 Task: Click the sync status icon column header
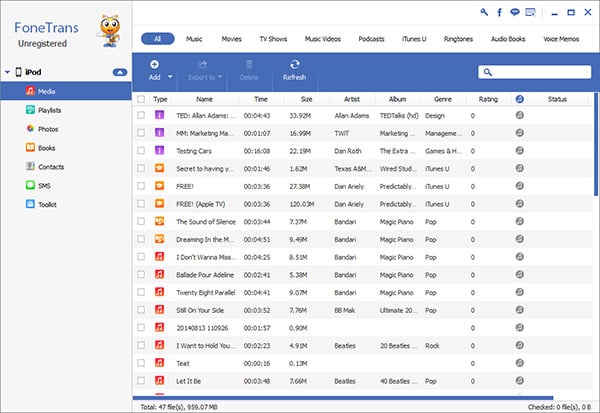tap(519, 99)
